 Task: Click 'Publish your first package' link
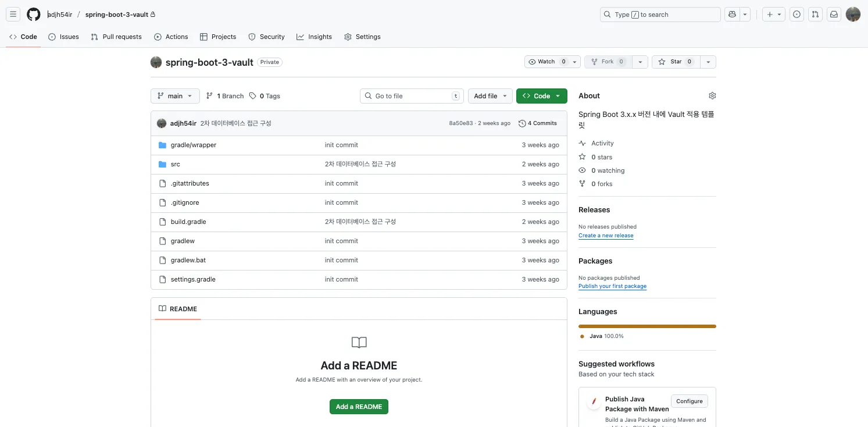[x=612, y=286]
